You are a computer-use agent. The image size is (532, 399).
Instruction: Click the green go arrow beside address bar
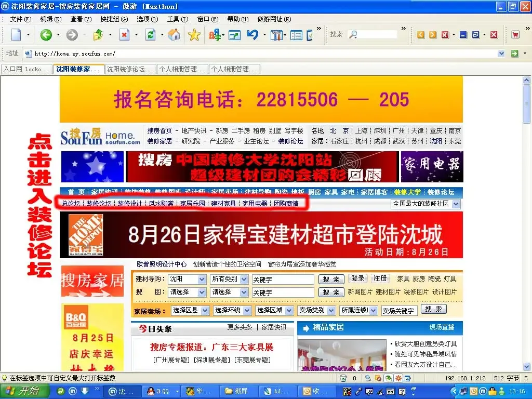tap(515, 54)
